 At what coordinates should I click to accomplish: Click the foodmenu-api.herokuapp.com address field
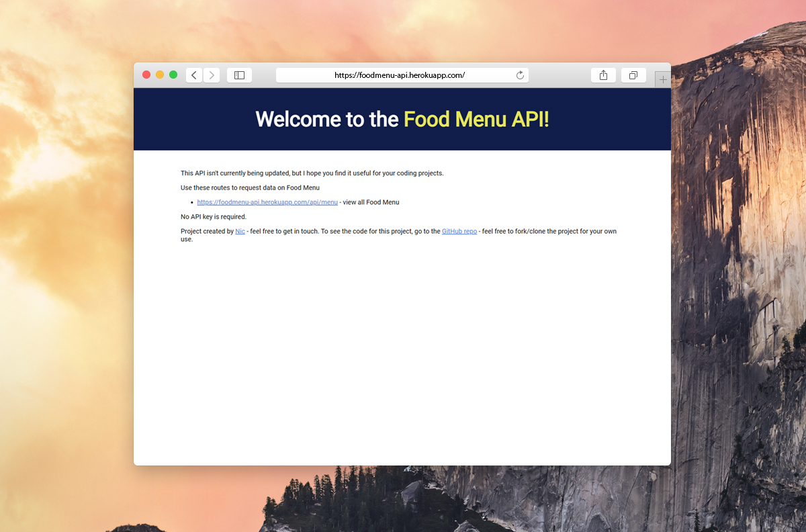(x=402, y=75)
